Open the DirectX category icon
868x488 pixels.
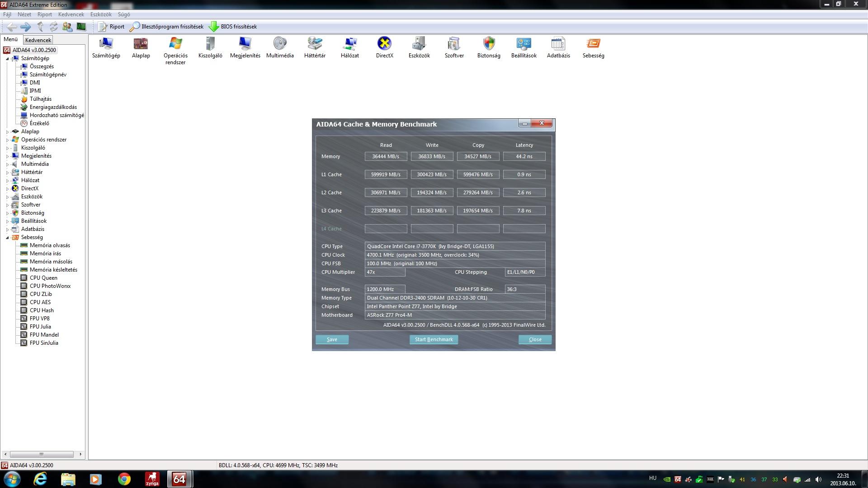tap(385, 47)
